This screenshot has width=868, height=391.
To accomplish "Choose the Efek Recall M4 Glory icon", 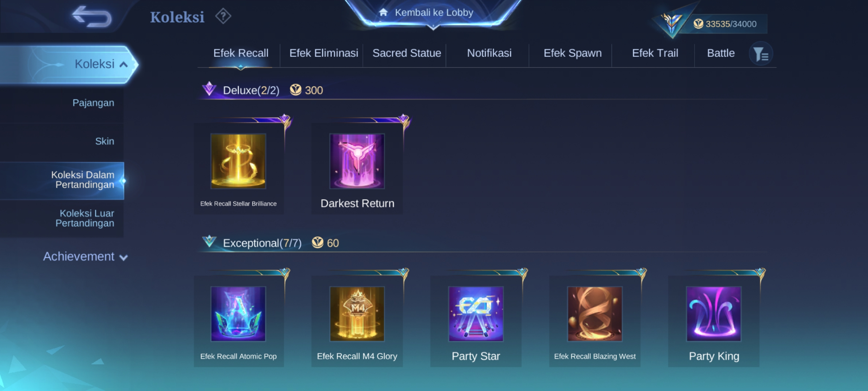I will click(357, 314).
